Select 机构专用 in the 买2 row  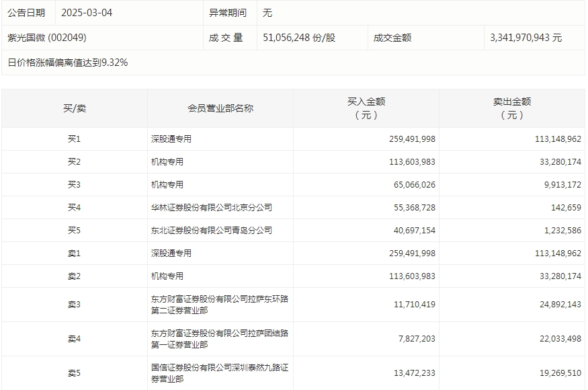(x=167, y=162)
